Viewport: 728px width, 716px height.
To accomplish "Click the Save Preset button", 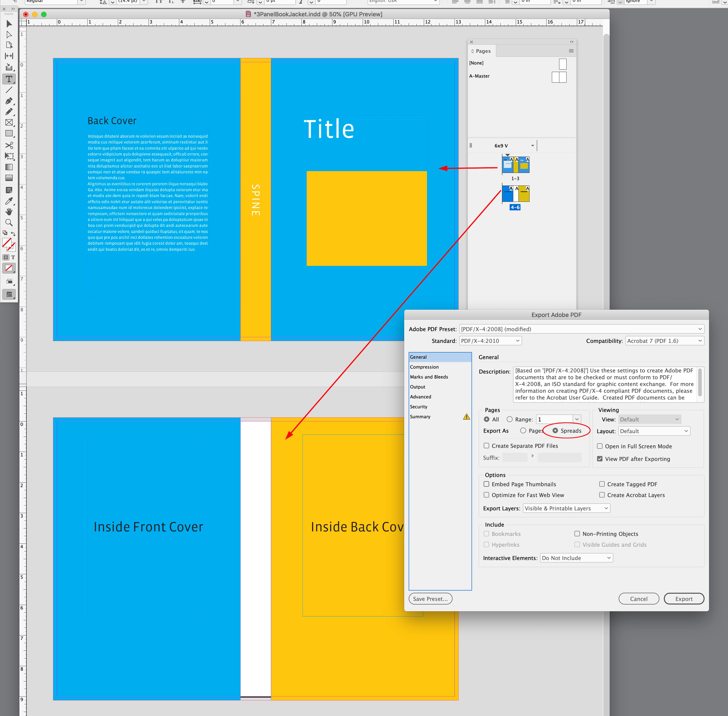I will click(x=430, y=599).
